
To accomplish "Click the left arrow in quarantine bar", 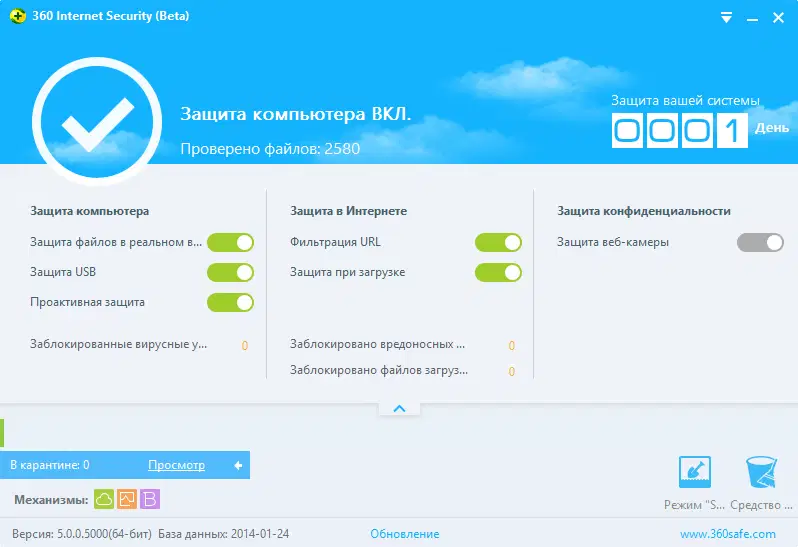I will tap(238, 465).
